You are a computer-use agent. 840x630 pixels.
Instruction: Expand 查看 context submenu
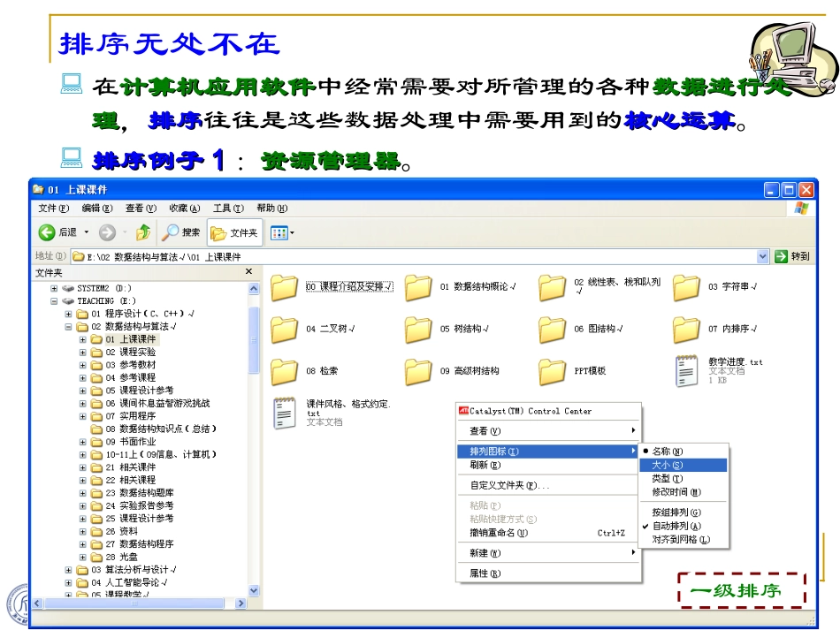[x=548, y=431]
